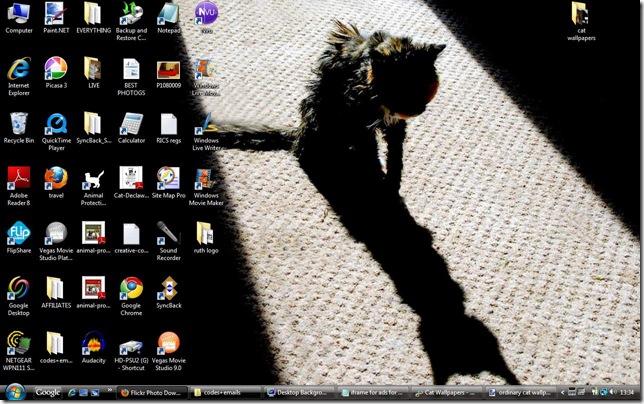Select the purple Nvu icon

tap(206, 18)
